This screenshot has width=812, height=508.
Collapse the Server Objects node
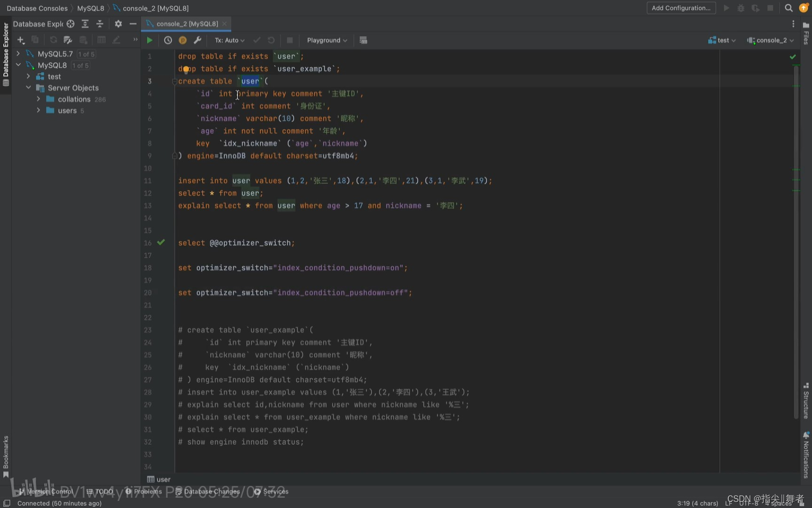(28, 87)
